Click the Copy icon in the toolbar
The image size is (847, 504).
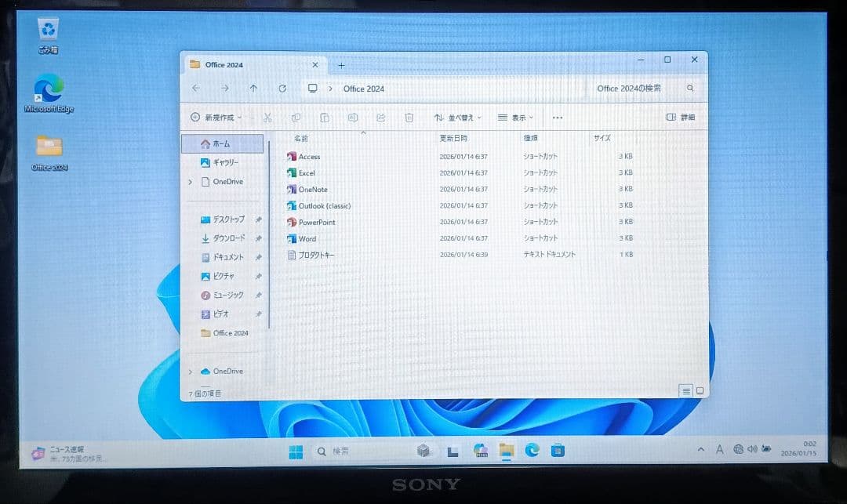tap(296, 117)
